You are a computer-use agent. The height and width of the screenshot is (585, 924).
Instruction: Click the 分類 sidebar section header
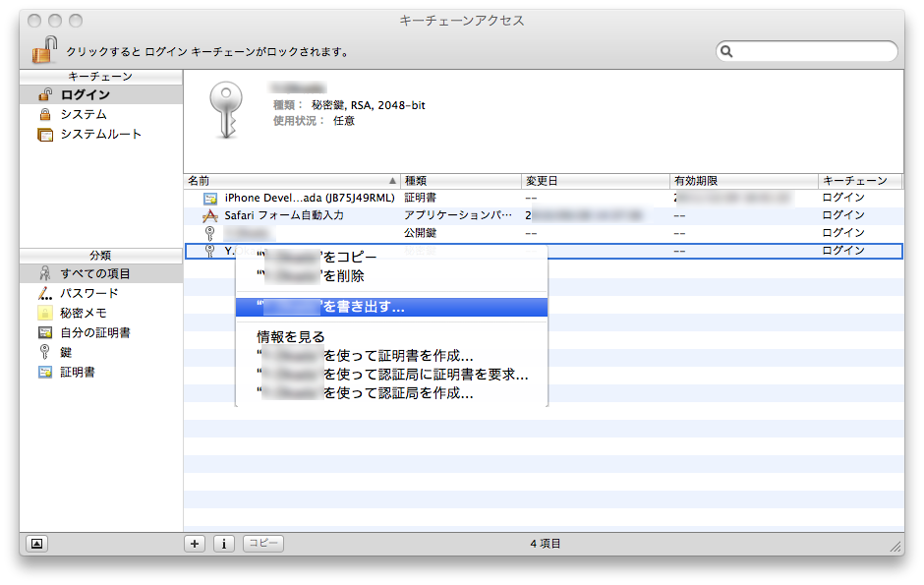tap(101, 256)
